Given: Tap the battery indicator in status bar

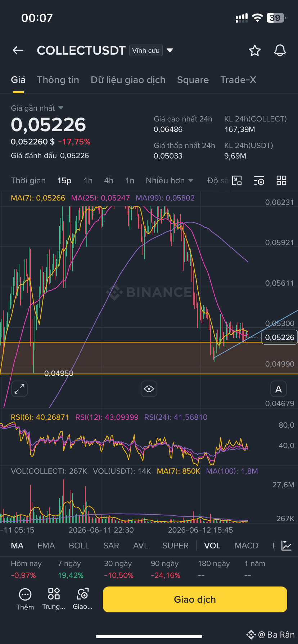Looking at the screenshot, I should pyautogui.click(x=276, y=18).
